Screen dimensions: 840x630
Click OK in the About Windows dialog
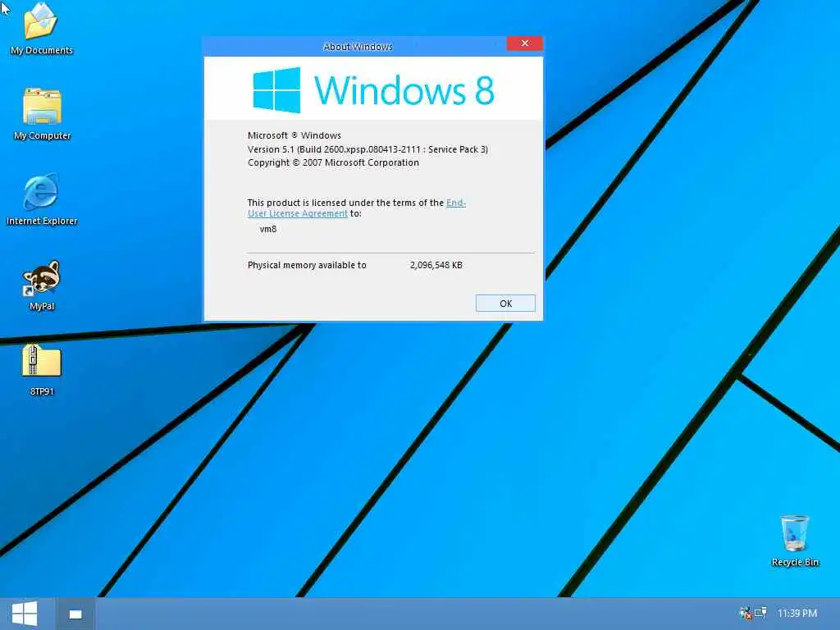505,304
